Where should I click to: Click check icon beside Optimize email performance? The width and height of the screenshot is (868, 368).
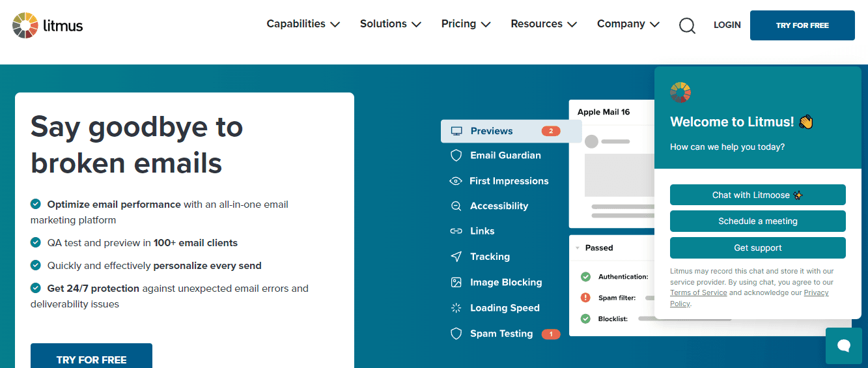[x=36, y=204]
